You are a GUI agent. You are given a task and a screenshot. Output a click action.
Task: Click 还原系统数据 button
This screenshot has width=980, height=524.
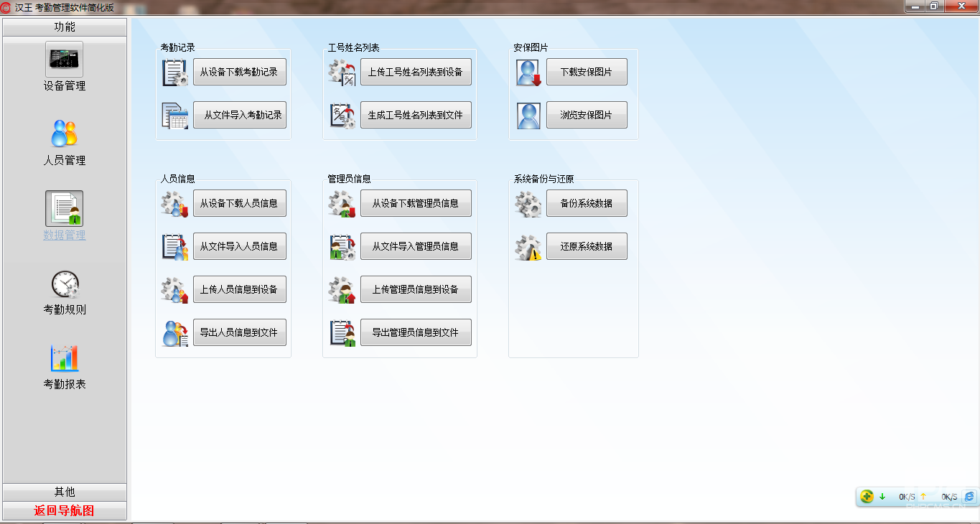[x=587, y=246]
